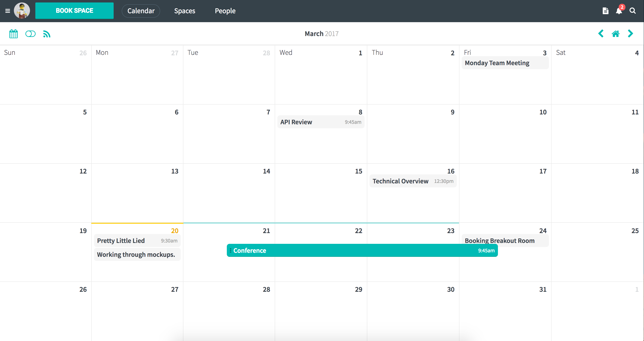Open the Working through mockups event

(137, 254)
